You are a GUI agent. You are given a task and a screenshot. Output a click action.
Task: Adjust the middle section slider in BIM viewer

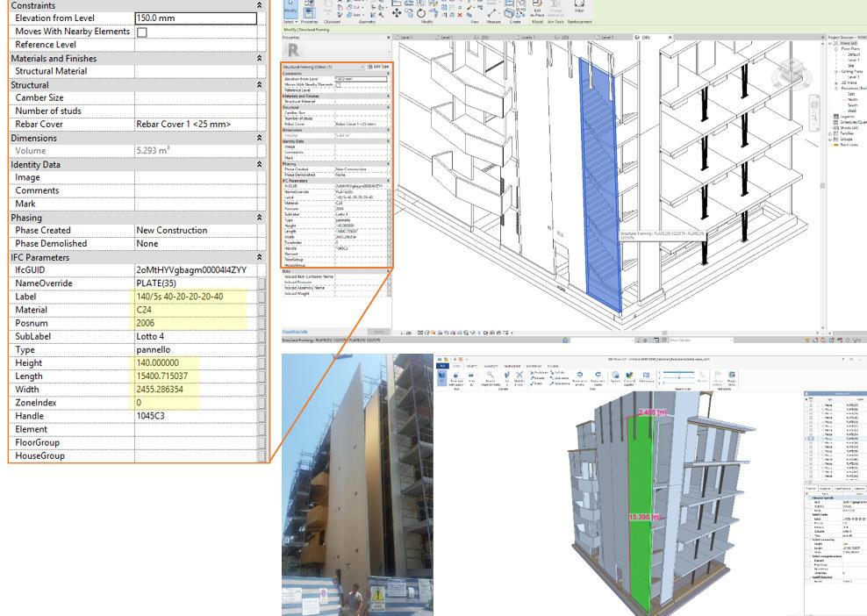[678, 377]
